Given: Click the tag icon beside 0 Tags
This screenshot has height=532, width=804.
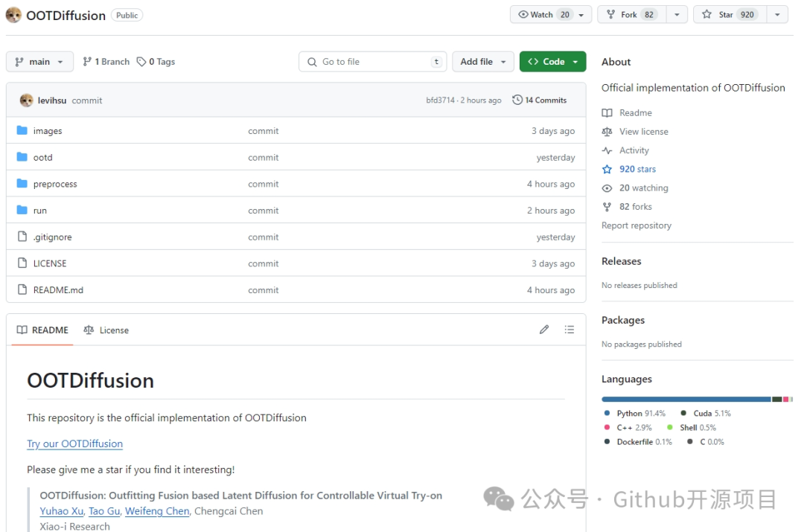Looking at the screenshot, I should pyautogui.click(x=141, y=62).
